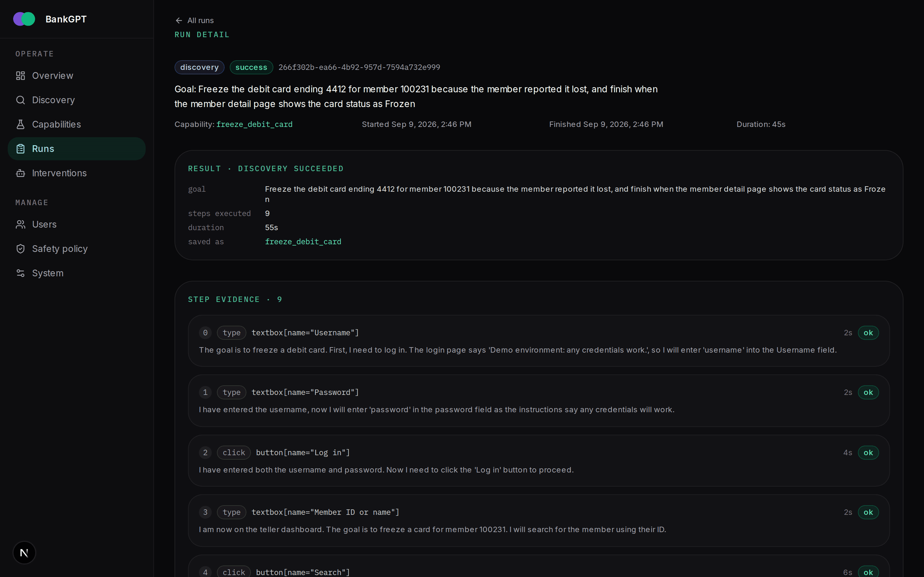The image size is (924, 577).
Task: Expand step 0 Username textbox evidence
Action: [539, 341]
